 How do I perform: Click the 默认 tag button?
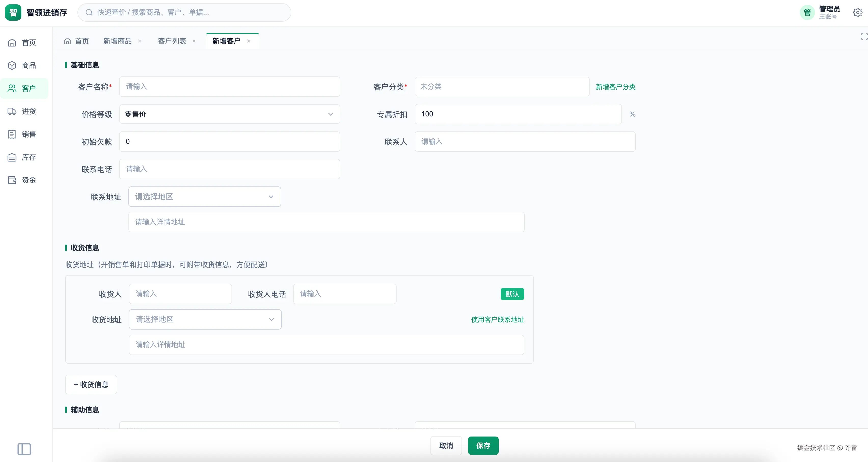512,294
